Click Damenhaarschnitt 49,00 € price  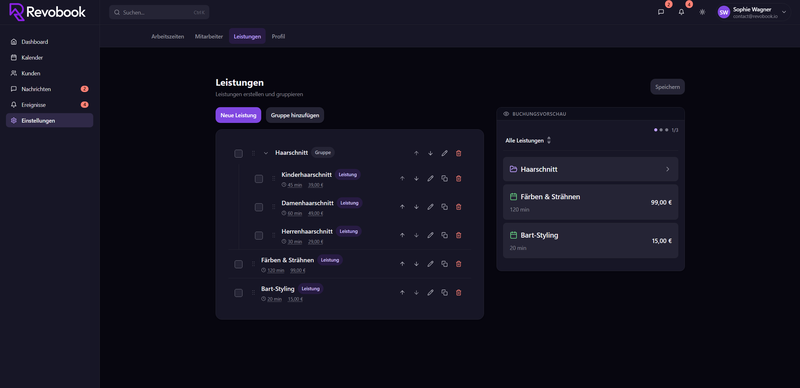coord(315,213)
